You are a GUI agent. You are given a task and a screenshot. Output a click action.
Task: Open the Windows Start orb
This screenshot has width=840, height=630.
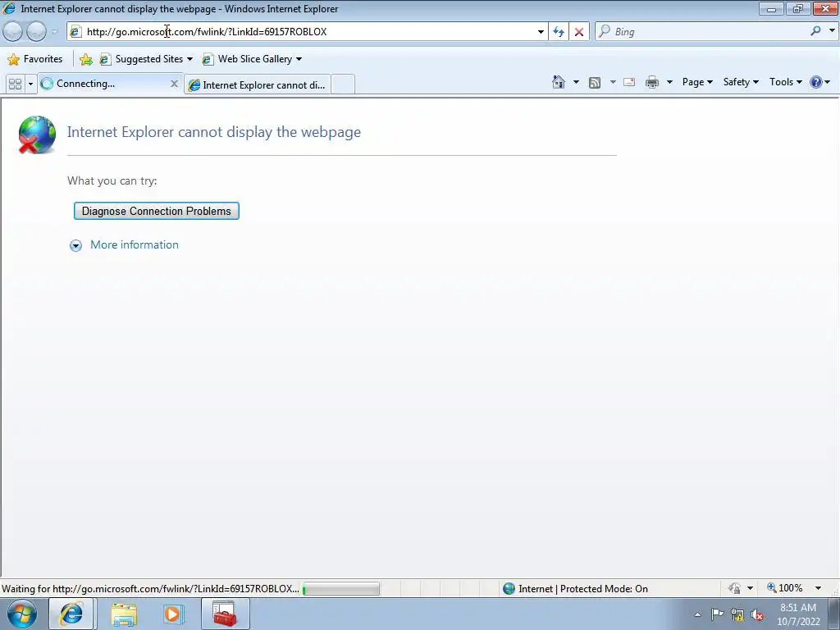coord(21,614)
